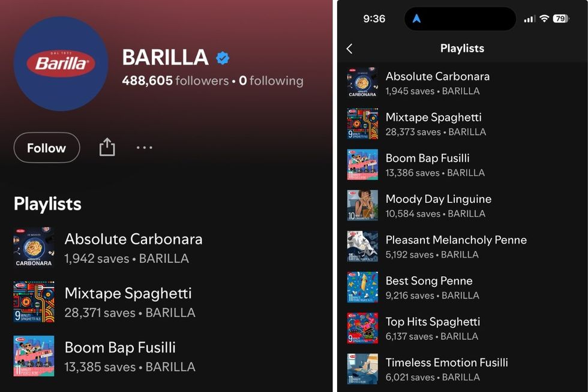Open the Timeless Emotion Fusilli playlist thumbnail
Image resolution: width=588 pixels, height=392 pixels.
tap(362, 369)
